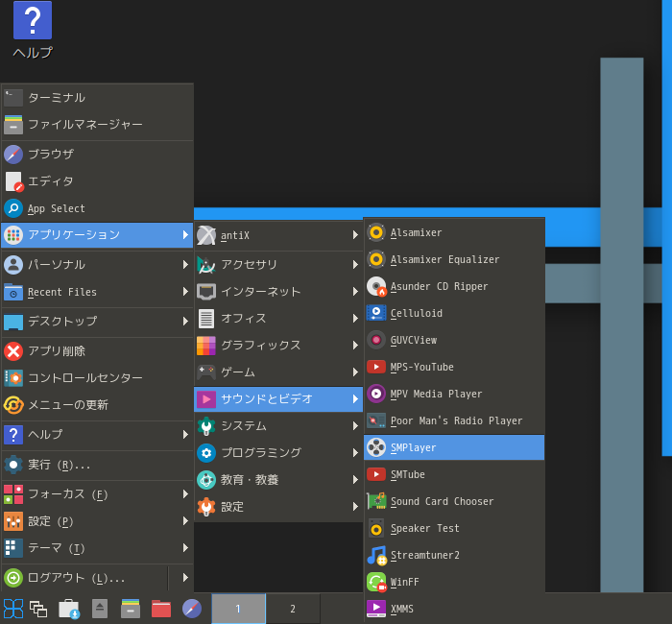Open SMTube
Viewport: 672px width, 624px height.
click(x=454, y=475)
